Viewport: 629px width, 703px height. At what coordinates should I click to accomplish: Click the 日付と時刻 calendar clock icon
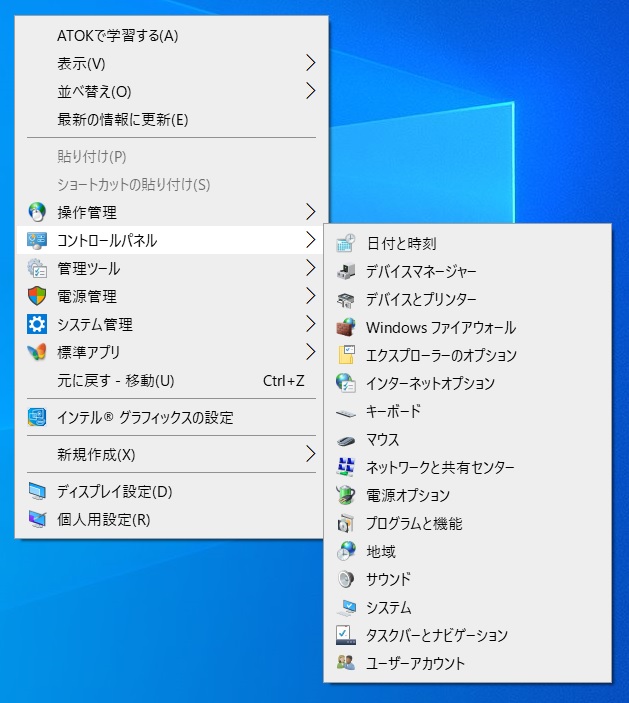click(346, 243)
